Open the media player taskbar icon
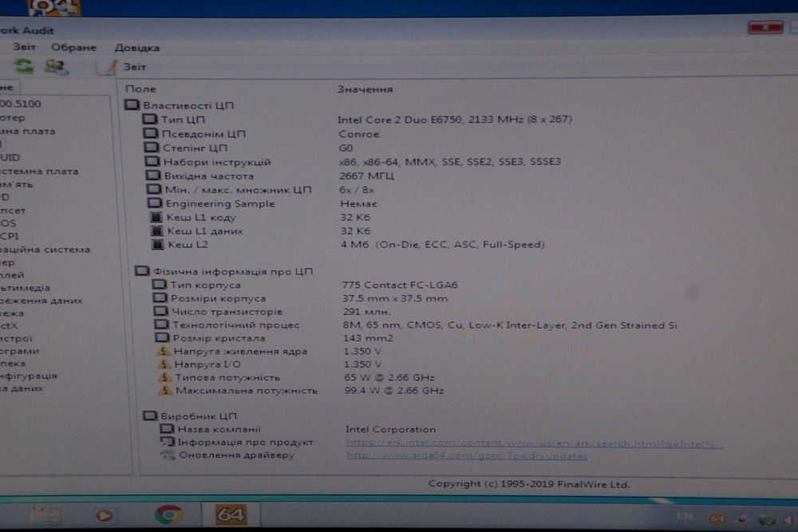798x532 pixels. (x=105, y=515)
